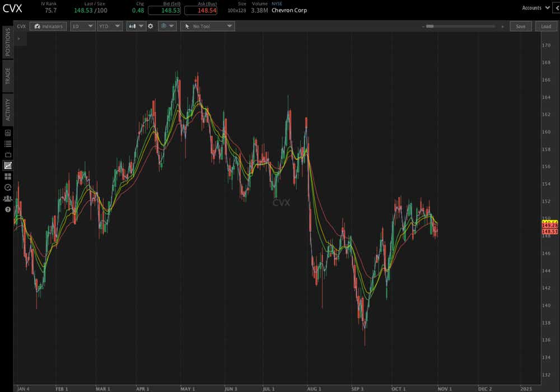Image resolution: width=560 pixels, height=392 pixels.
Task: Collapse the right sidebar arrow
Action: 557,8
